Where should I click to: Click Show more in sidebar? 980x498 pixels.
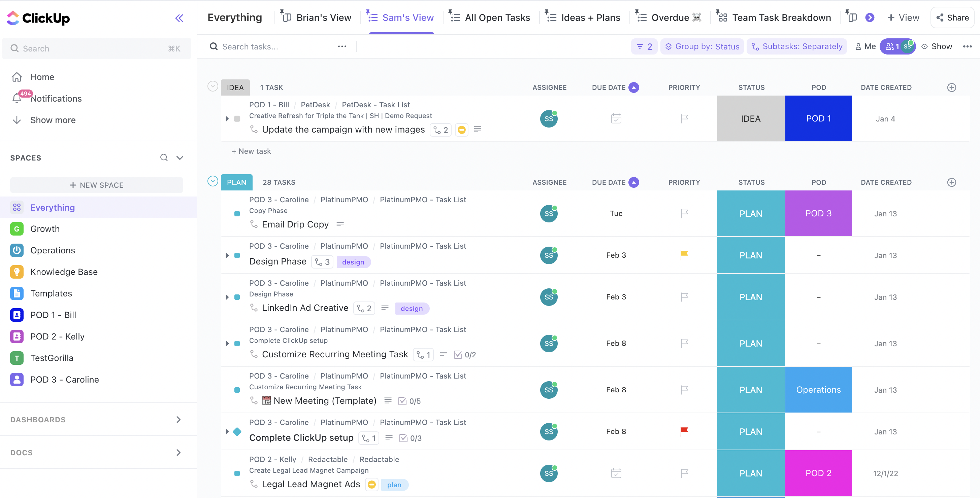coord(53,120)
